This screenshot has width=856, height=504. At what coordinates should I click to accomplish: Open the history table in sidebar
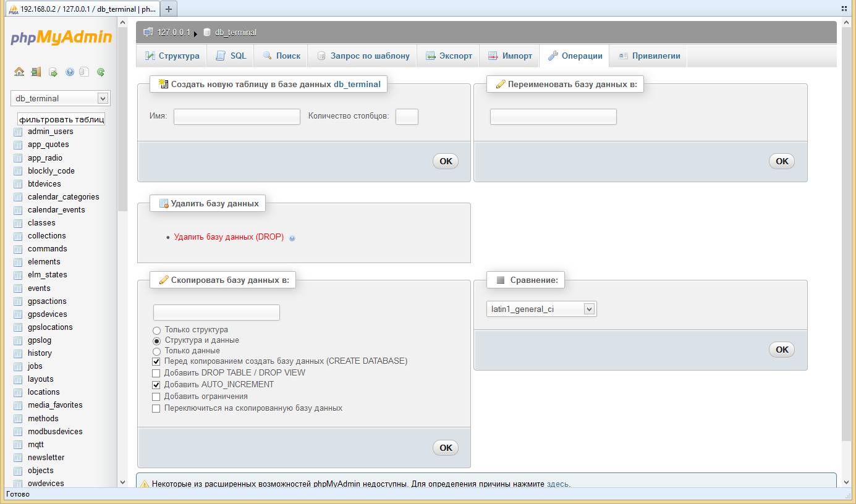(x=40, y=353)
